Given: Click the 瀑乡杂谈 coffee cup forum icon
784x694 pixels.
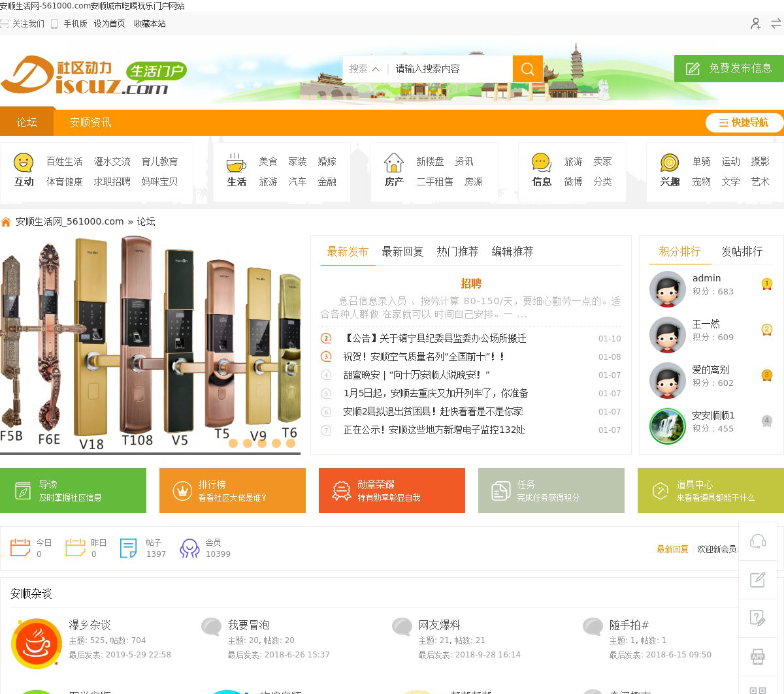Looking at the screenshot, I should [x=37, y=644].
